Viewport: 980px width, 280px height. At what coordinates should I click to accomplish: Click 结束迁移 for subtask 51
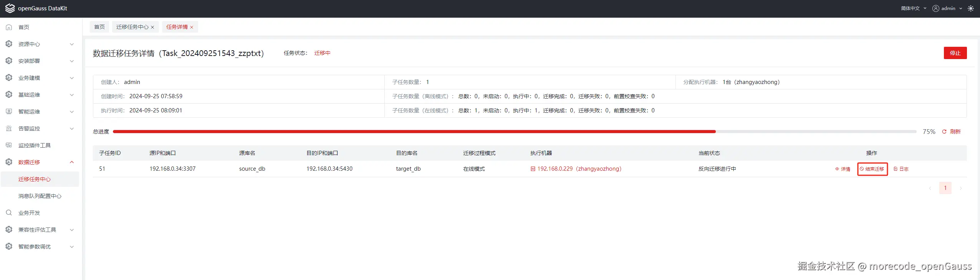point(872,169)
